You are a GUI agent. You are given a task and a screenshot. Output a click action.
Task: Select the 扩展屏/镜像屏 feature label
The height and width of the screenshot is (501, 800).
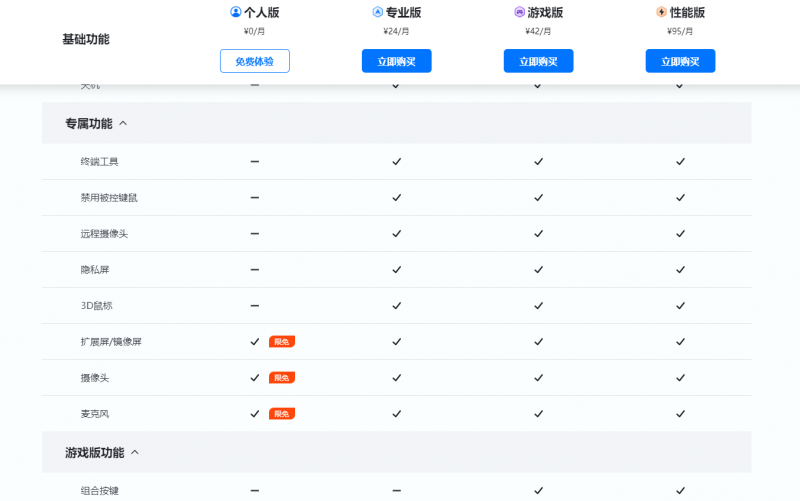pos(111,342)
